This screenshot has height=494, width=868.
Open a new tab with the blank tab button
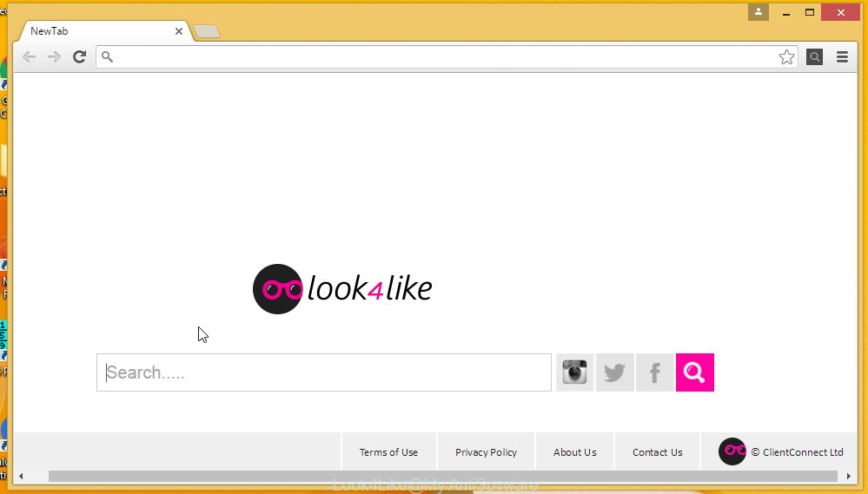click(207, 31)
